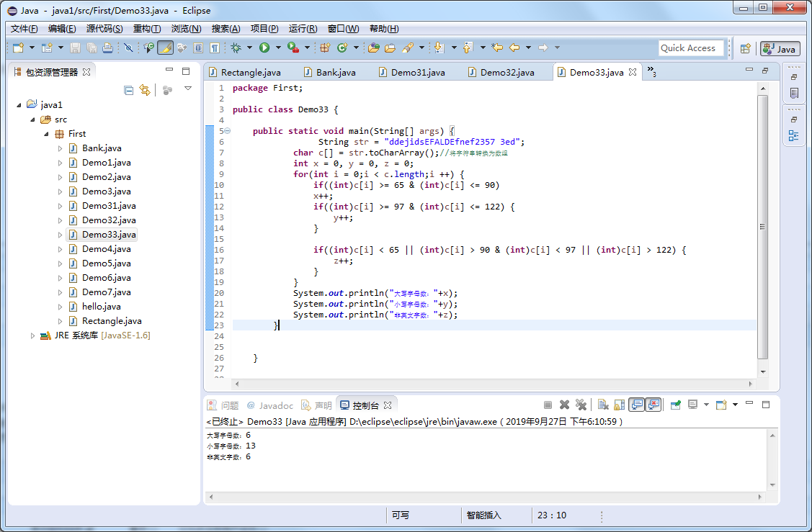
Task: Collapse All in package explorer
Action: click(128, 90)
